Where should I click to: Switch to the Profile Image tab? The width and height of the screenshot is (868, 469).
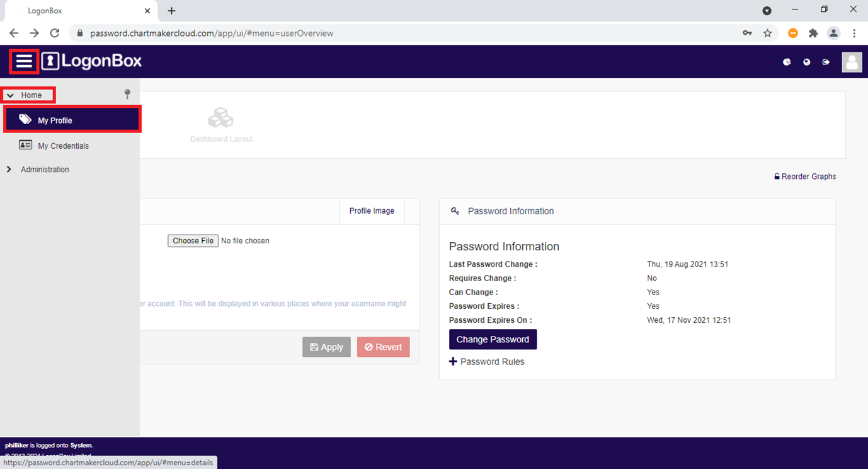pyautogui.click(x=372, y=211)
